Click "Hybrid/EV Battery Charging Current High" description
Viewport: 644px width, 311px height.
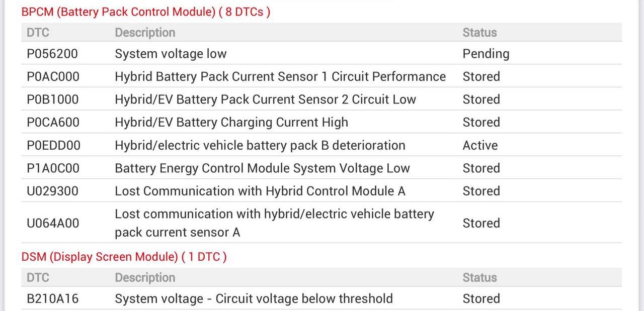click(x=231, y=122)
